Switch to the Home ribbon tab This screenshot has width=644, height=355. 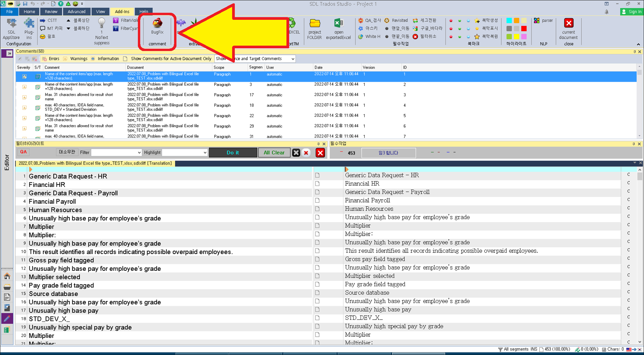[x=29, y=11]
